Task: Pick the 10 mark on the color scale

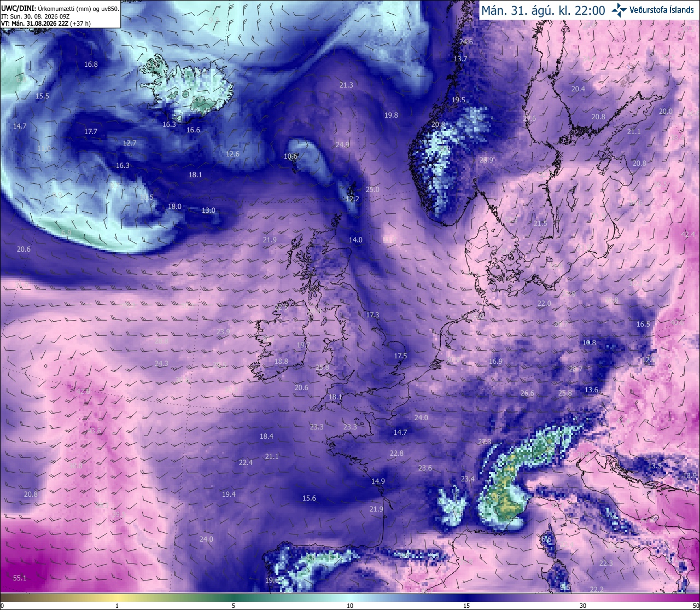Action: pos(350,605)
